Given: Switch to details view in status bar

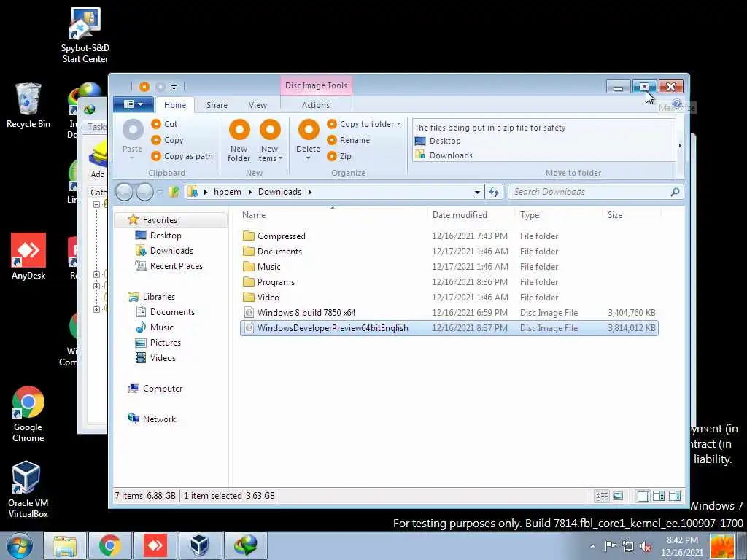Looking at the screenshot, I should click(602, 496).
